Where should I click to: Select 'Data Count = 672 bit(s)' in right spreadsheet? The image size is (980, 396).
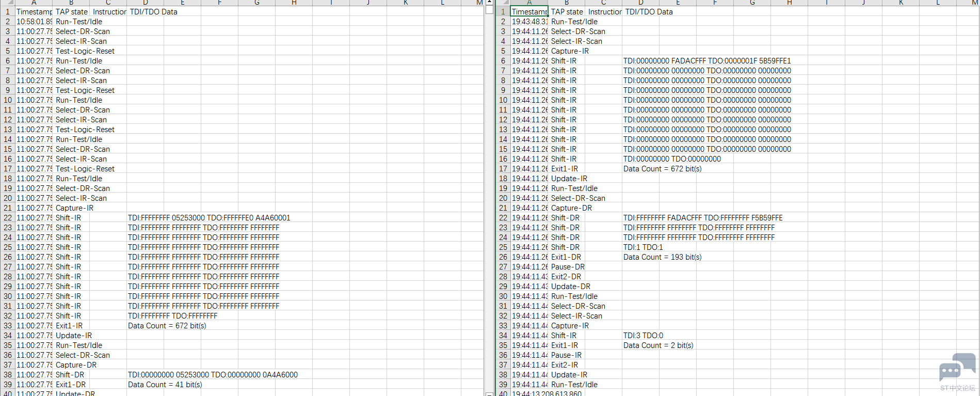pos(663,168)
